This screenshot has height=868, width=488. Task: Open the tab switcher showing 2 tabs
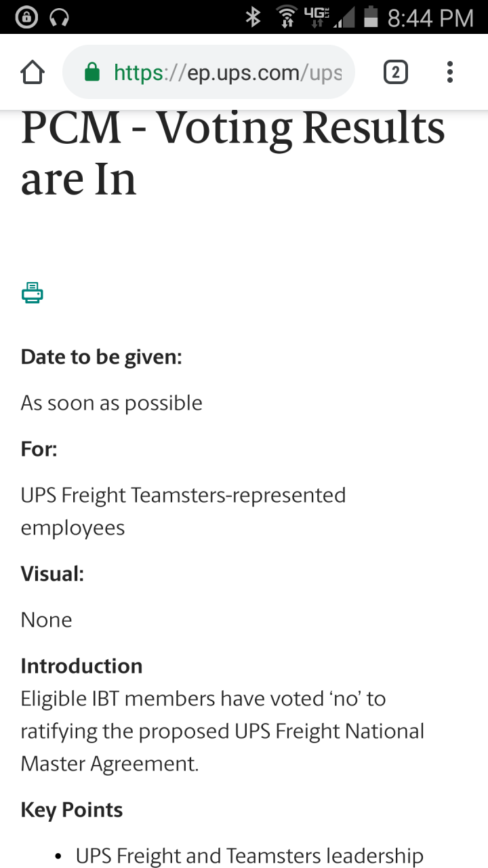(x=396, y=72)
